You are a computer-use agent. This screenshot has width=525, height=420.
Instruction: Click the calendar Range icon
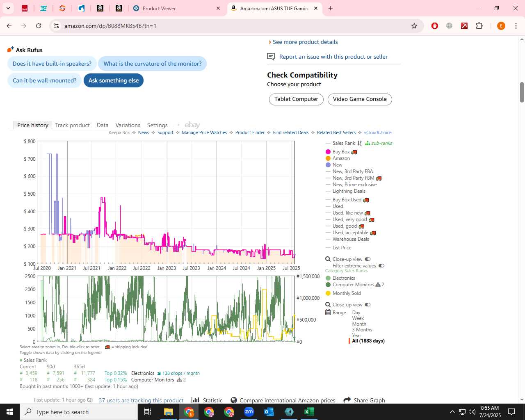[328, 313]
